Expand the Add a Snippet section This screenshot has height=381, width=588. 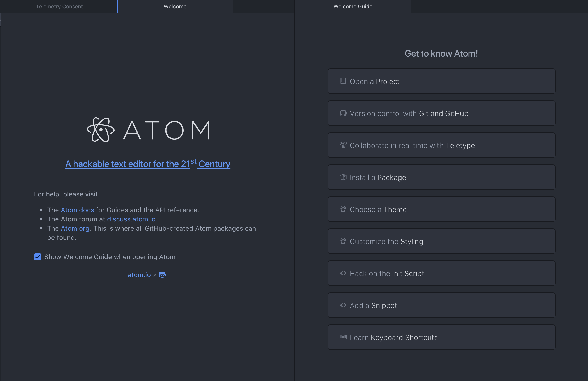441,305
